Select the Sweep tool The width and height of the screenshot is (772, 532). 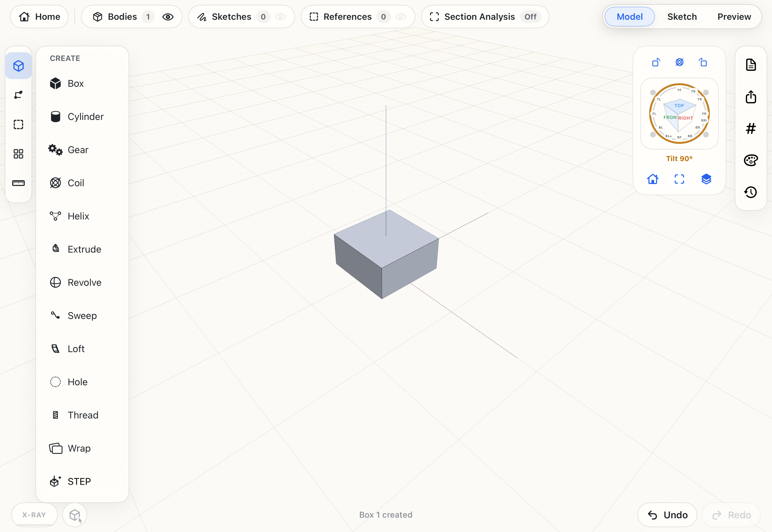click(x=82, y=316)
